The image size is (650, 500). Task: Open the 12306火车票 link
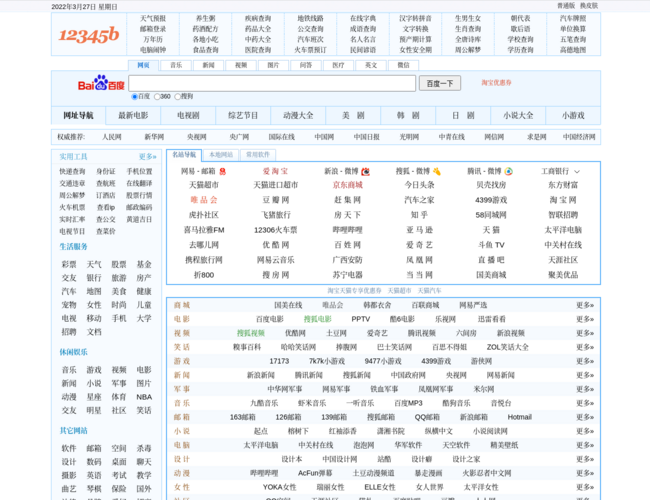point(275,230)
